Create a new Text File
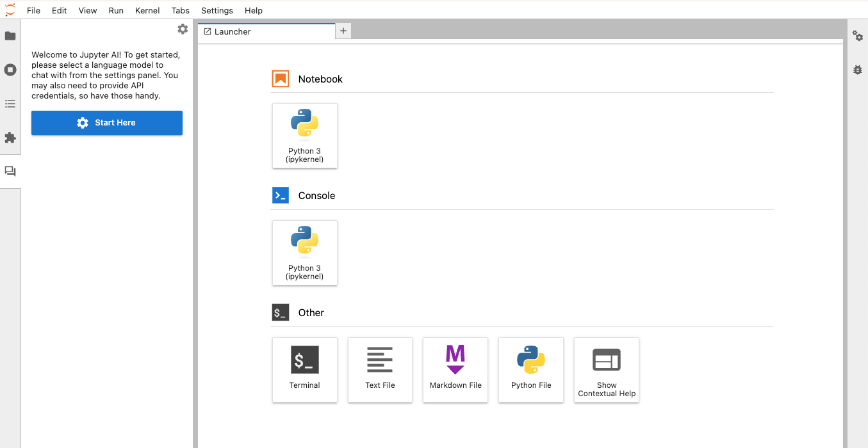 pos(380,370)
